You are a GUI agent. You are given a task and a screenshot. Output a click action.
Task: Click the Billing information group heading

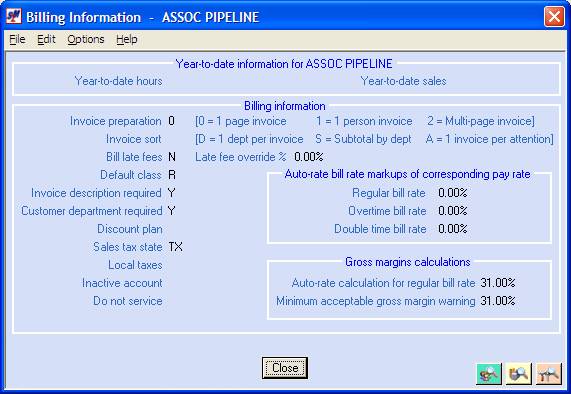tap(285, 106)
